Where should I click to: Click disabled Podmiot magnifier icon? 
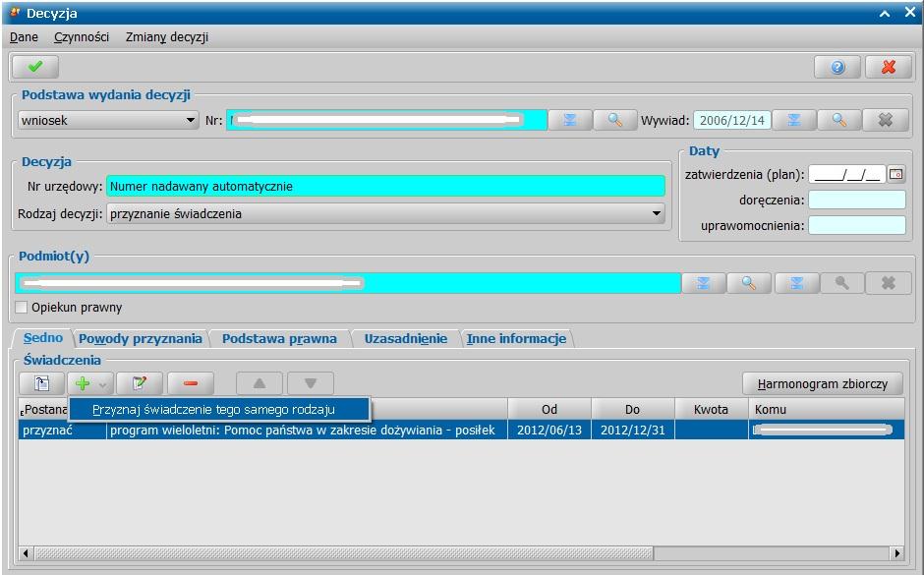pyautogui.click(x=842, y=283)
